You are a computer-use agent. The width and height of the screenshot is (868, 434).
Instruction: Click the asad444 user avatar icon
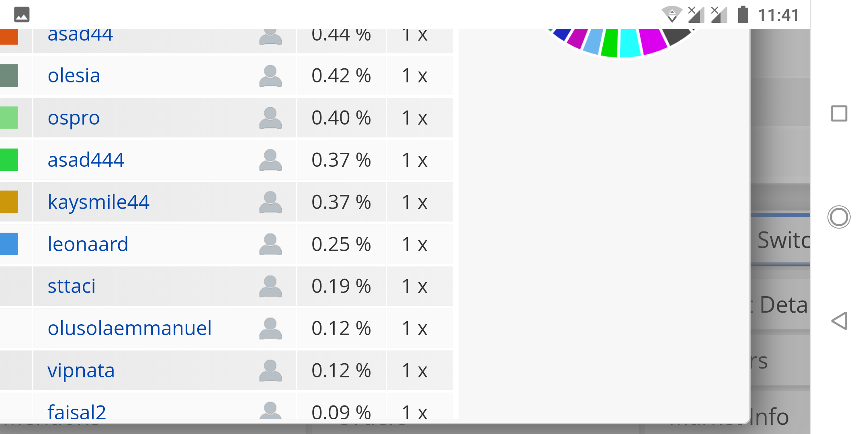(x=270, y=160)
